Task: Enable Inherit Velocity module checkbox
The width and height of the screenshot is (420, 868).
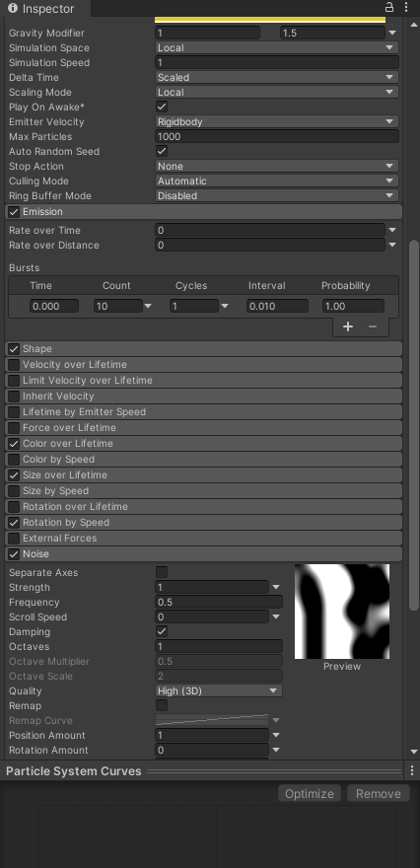Action: 14,397
